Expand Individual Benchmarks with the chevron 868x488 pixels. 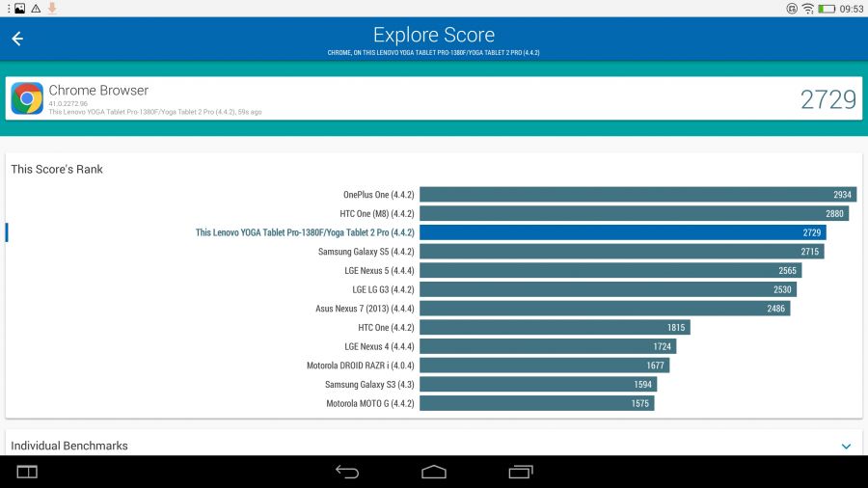(846, 446)
